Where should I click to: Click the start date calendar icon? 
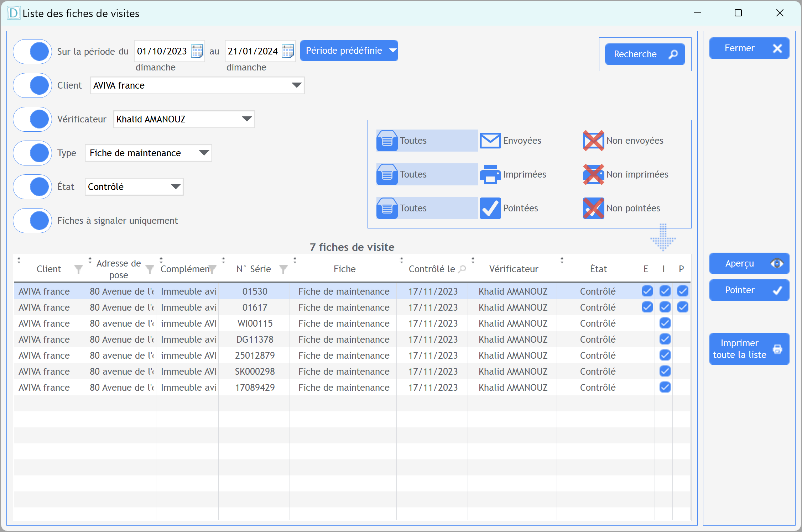(197, 51)
